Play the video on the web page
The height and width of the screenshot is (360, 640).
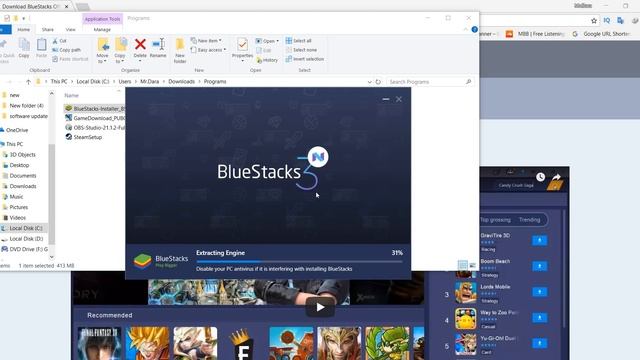320,307
